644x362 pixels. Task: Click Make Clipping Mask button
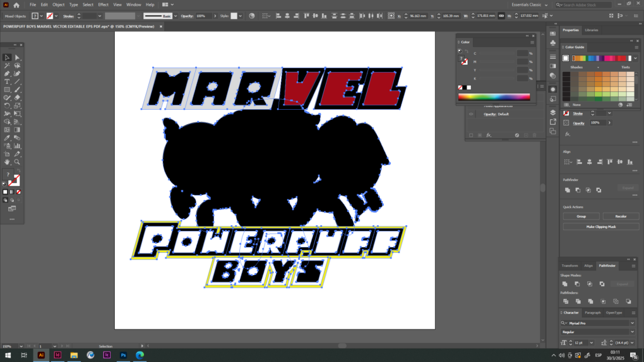coord(601,226)
